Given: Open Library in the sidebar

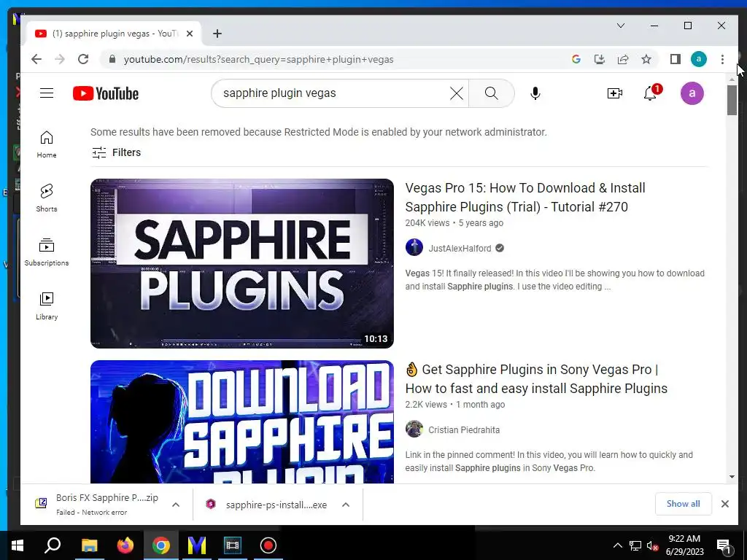Looking at the screenshot, I should coord(47,306).
